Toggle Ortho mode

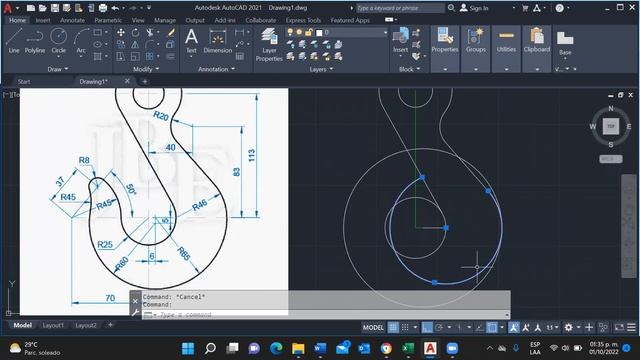[x=427, y=327]
